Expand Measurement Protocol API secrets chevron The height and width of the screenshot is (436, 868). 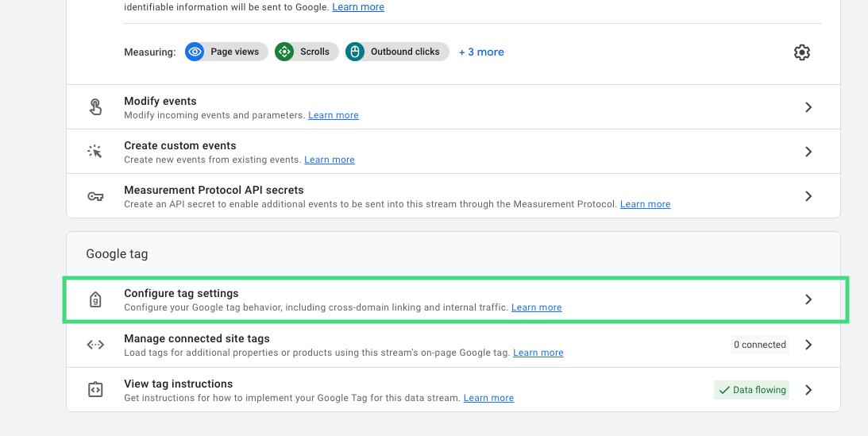coord(808,196)
